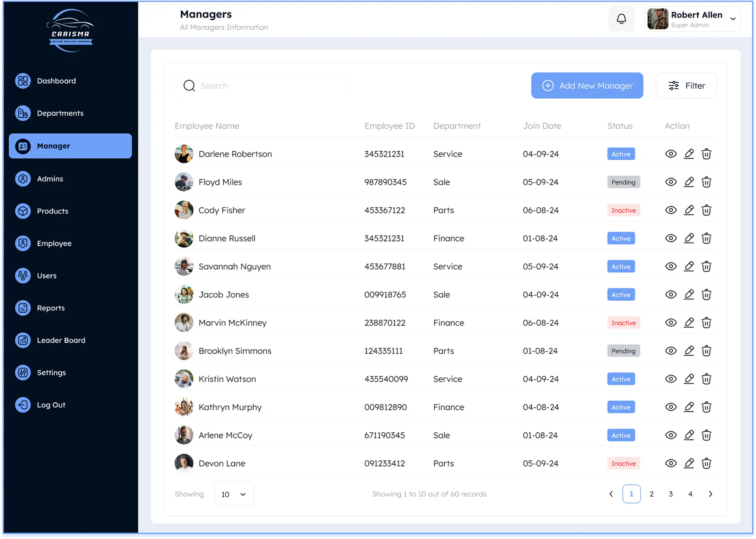Expand the Robert Allen profile dropdown

click(x=733, y=19)
